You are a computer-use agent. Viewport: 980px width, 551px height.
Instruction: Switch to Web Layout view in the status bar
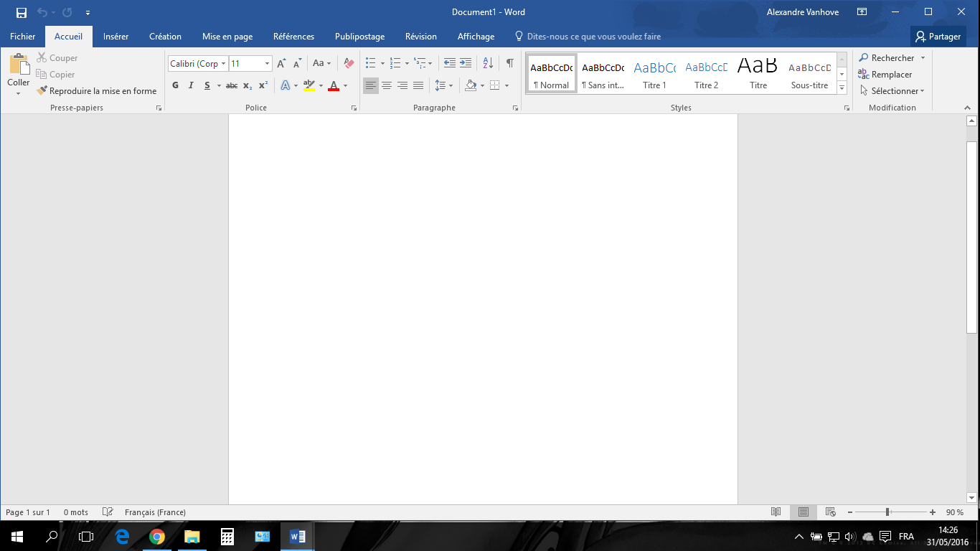831,512
